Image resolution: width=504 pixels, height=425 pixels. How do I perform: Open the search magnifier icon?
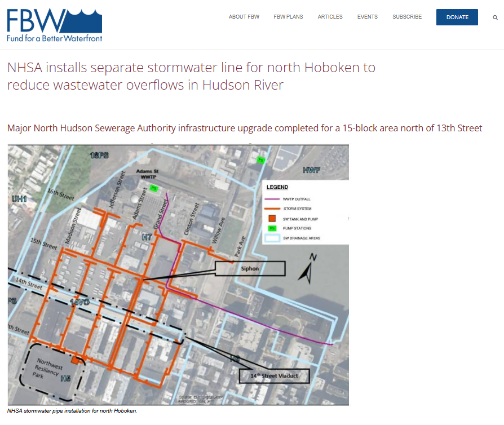click(495, 17)
